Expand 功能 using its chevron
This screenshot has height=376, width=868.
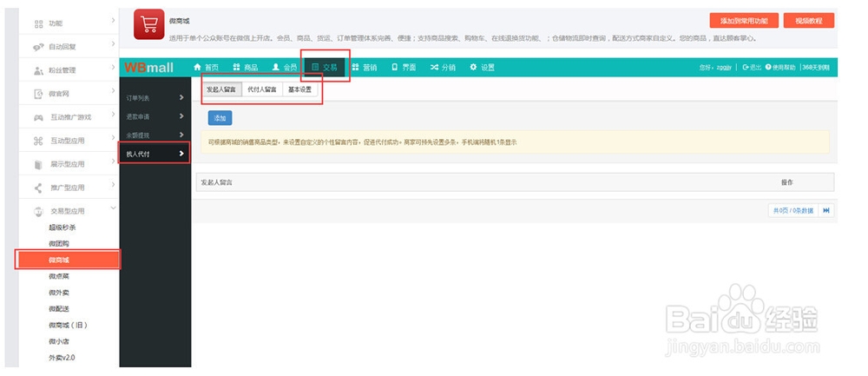pyautogui.click(x=113, y=21)
